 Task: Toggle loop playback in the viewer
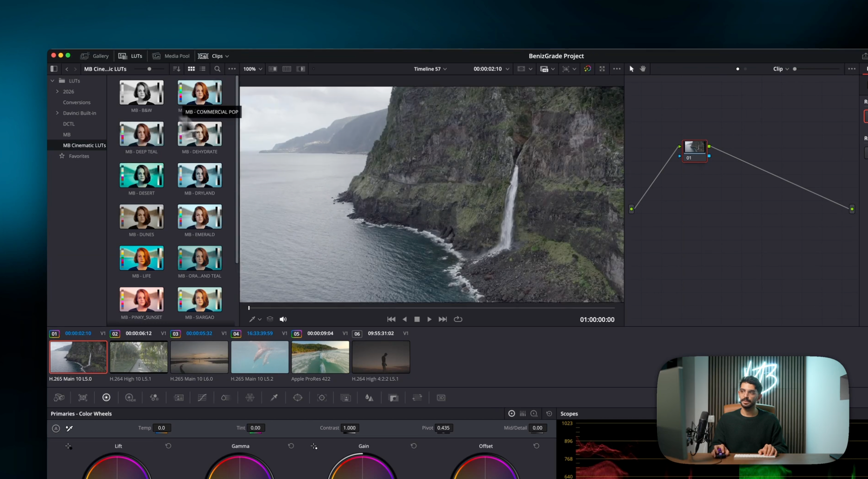click(x=458, y=319)
